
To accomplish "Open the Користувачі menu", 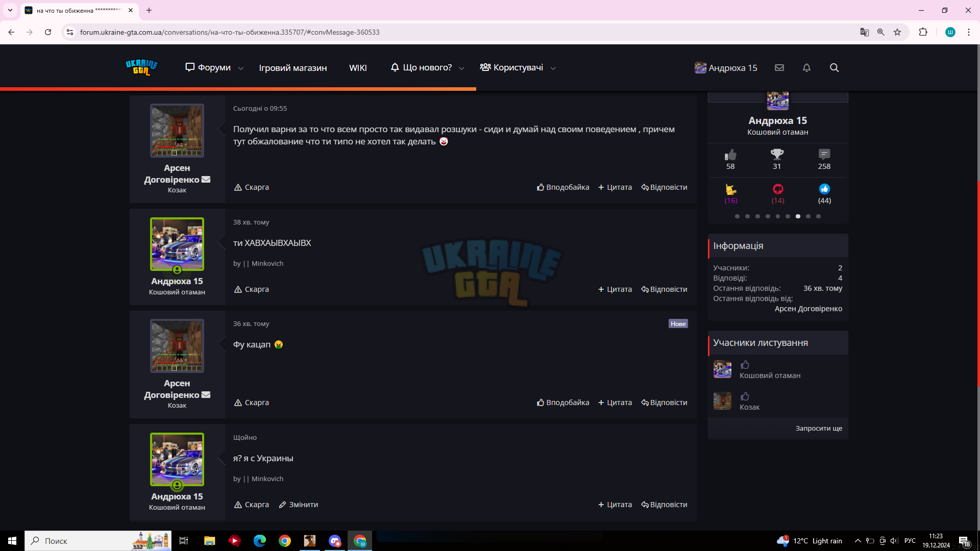I will point(511,67).
